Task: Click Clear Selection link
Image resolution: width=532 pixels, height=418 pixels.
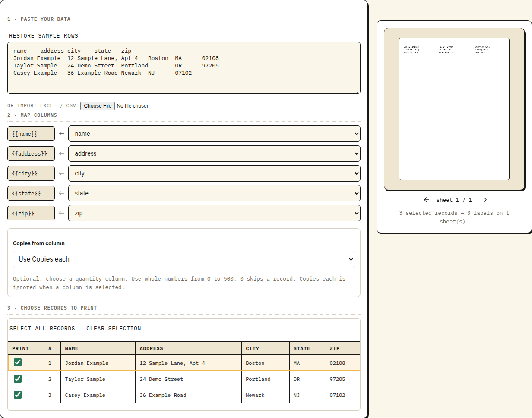Action: [114, 329]
